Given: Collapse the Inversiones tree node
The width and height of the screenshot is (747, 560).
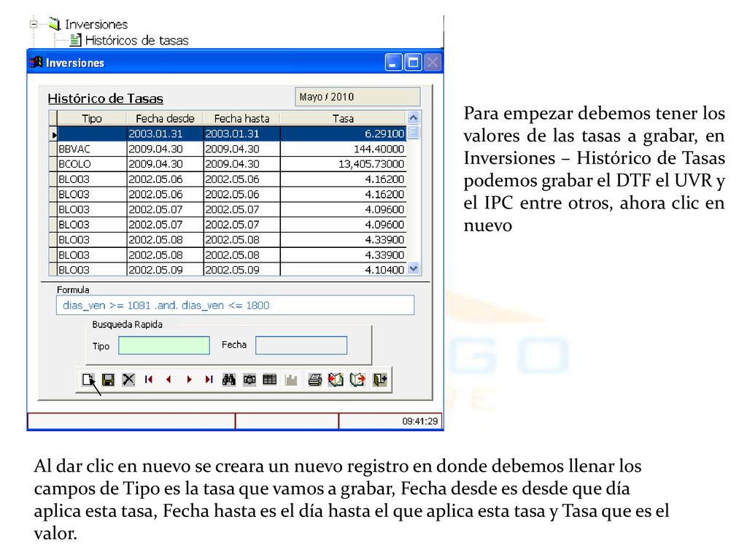Looking at the screenshot, I should coord(34,24).
